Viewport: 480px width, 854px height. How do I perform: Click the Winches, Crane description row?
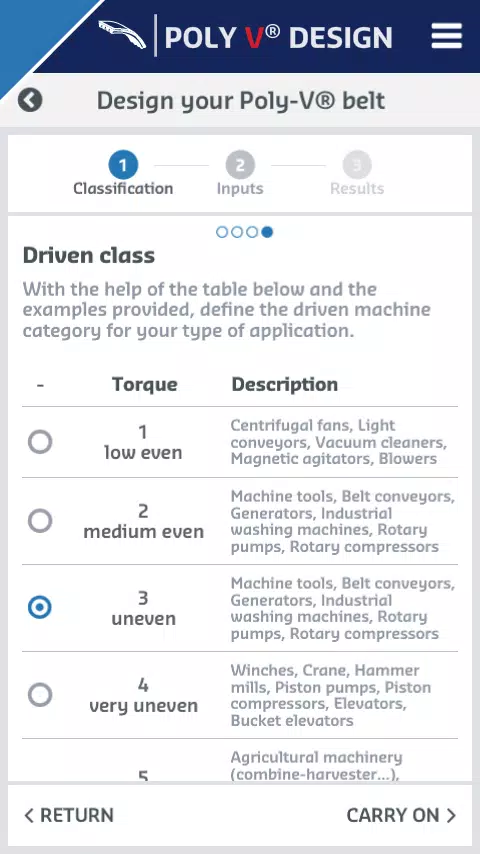240,695
